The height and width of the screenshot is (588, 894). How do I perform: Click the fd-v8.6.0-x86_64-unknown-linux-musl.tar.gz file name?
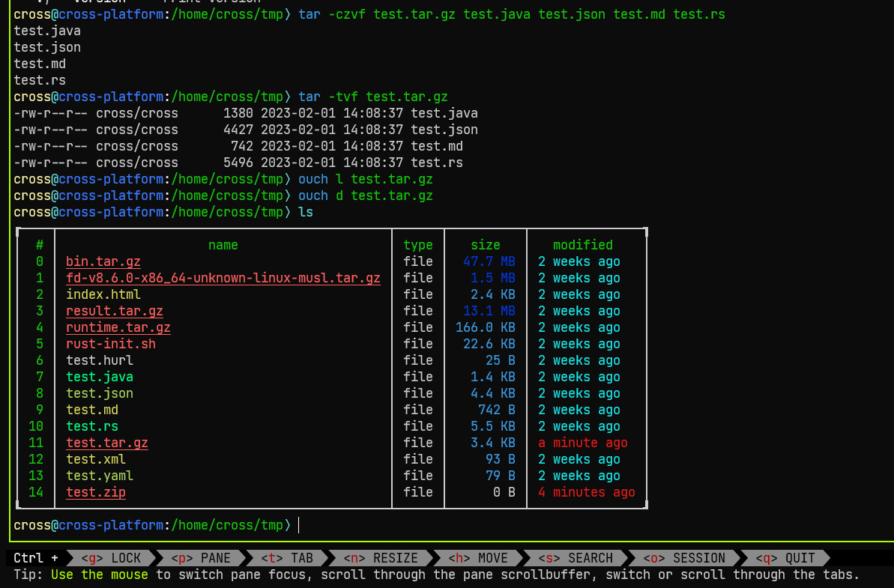(x=223, y=278)
